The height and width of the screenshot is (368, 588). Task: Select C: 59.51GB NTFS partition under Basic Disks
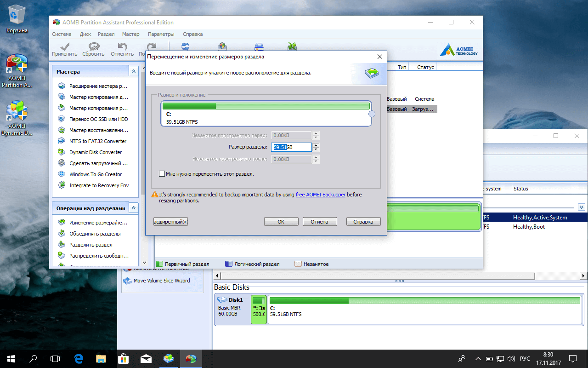(x=425, y=310)
